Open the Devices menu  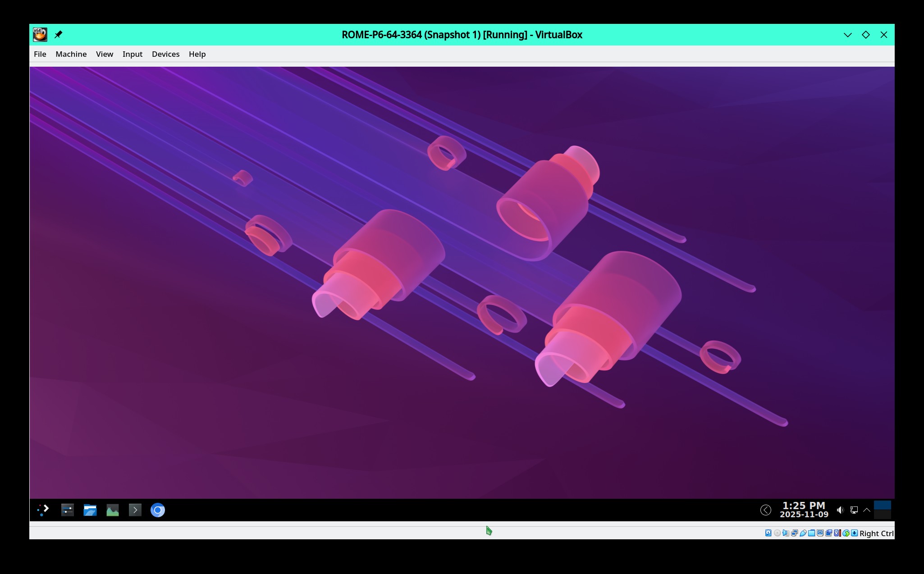(x=165, y=54)
